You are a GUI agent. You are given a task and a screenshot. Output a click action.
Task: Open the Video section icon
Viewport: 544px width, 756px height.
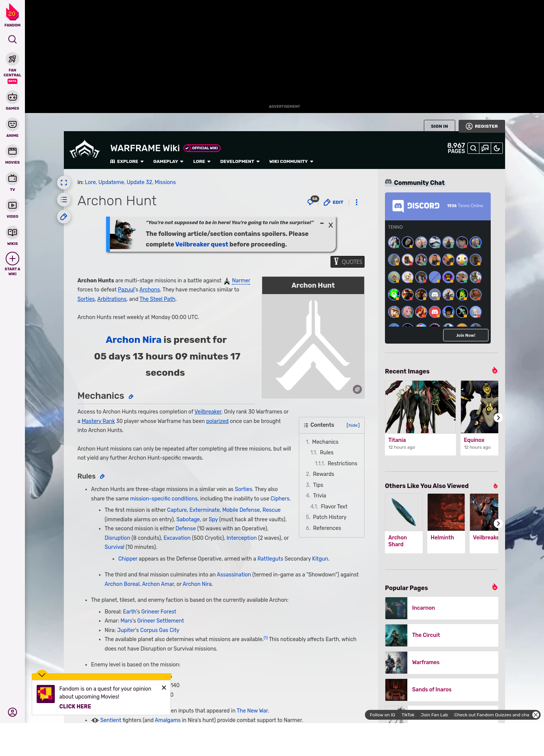coord(12,205)
